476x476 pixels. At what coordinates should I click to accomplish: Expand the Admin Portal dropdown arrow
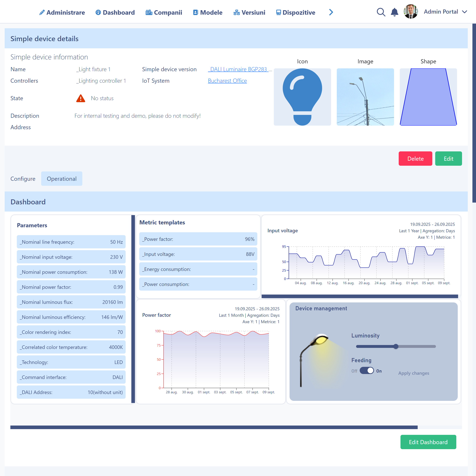[465, 12]
